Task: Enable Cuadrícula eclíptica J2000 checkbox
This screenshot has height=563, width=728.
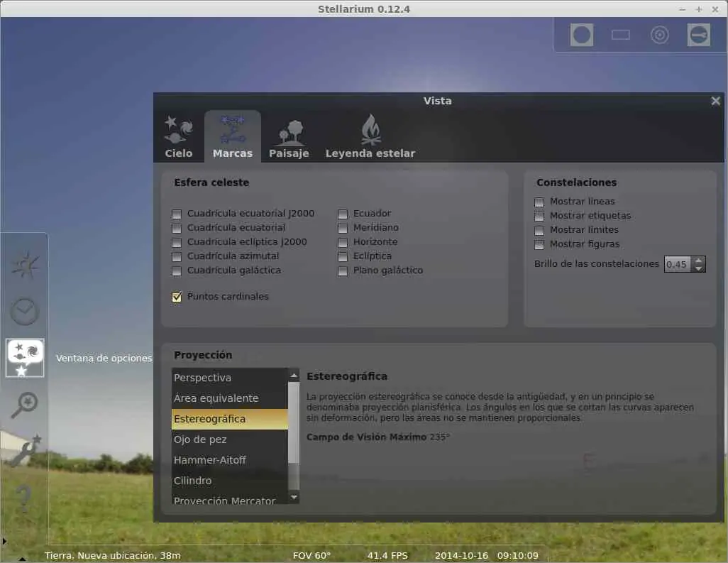Action: [177, 243]
